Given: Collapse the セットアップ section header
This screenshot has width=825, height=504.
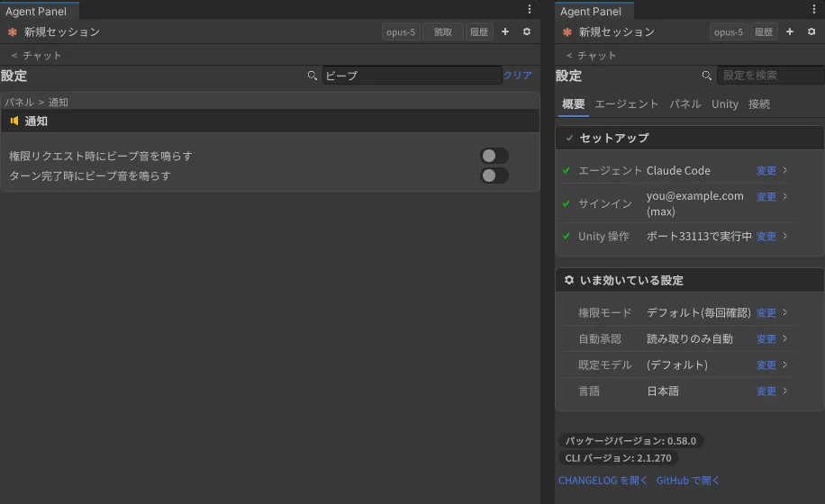Looking at the screenshot, I should pyautogui.click(x=689, y=138).
